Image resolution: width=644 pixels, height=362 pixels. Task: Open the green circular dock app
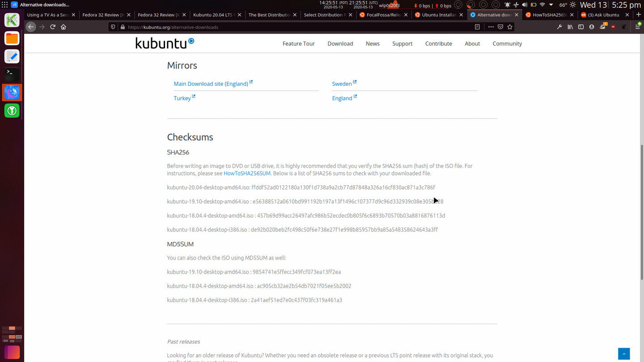12,110
